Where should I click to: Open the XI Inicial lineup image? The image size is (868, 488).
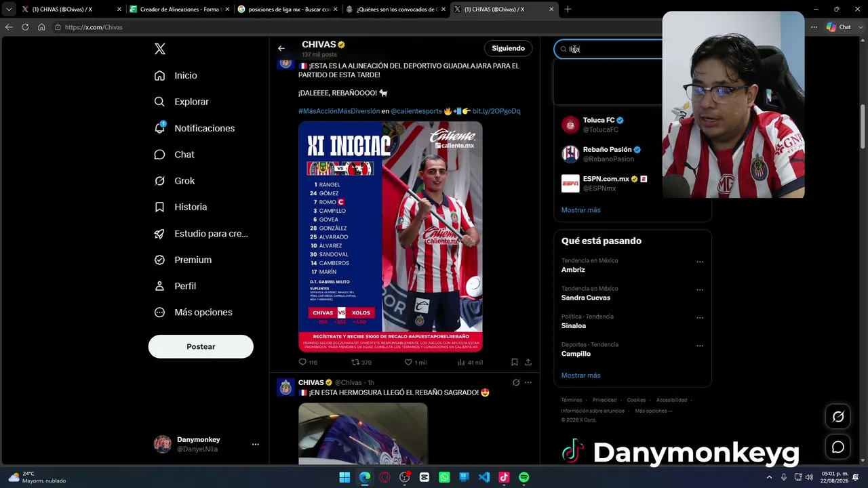coord(391,237)
